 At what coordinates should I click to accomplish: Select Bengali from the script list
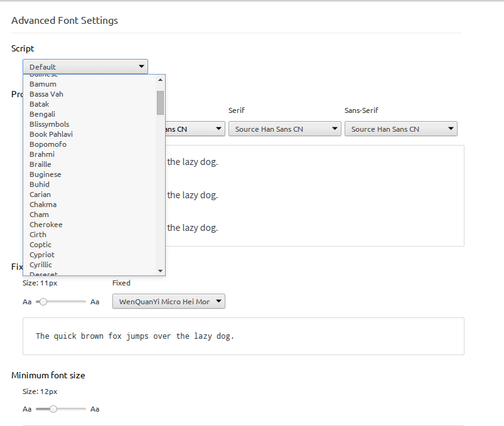coord(43,114)
